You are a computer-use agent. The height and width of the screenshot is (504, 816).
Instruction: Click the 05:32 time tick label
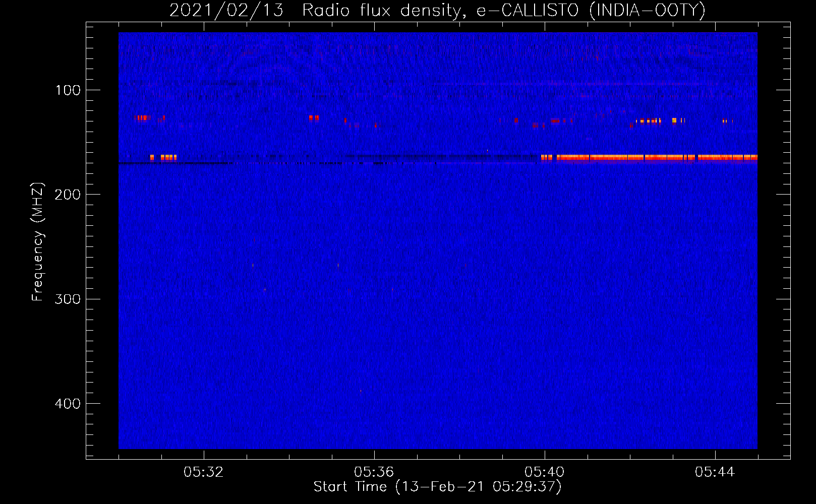pos(204,472)
